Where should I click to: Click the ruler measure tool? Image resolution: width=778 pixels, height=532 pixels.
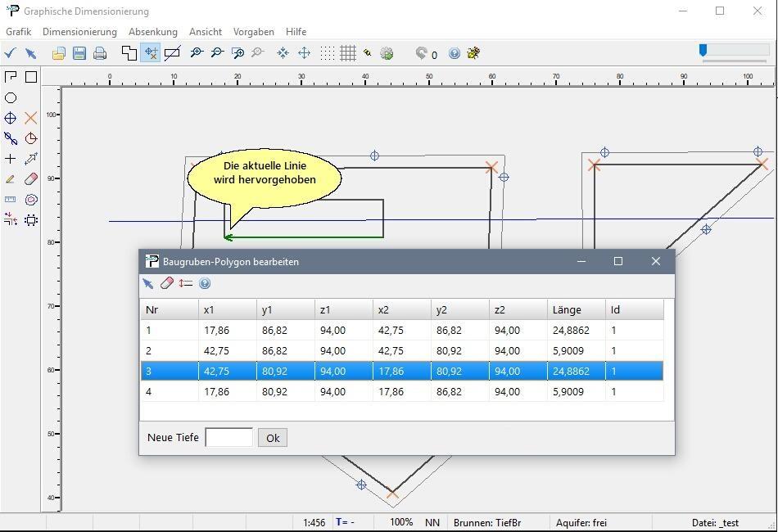pyautogui.click(x=11, y=200)
